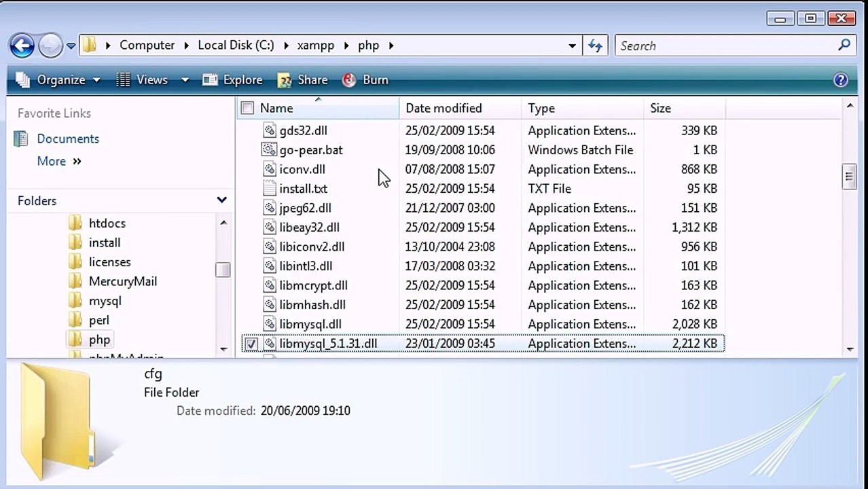Click the cfg folder preview thumbnail
Viewport: 868px width, 489px height.
(58, 421)
